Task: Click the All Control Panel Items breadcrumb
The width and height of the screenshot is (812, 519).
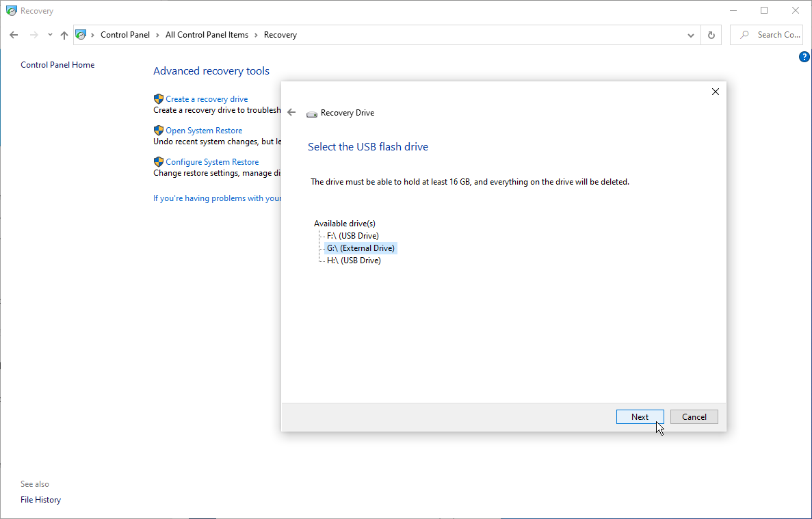Action: [x=207, y=35]
